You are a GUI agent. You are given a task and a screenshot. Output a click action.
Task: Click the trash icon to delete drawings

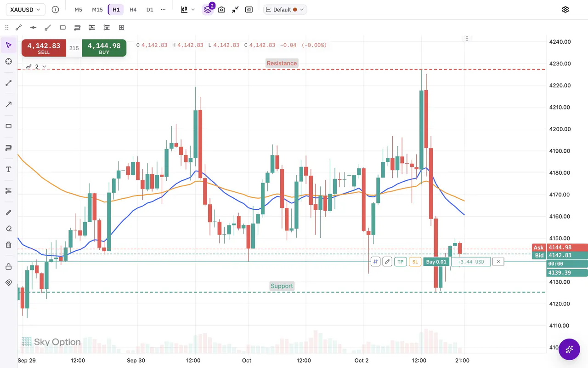tap(8, 245)
